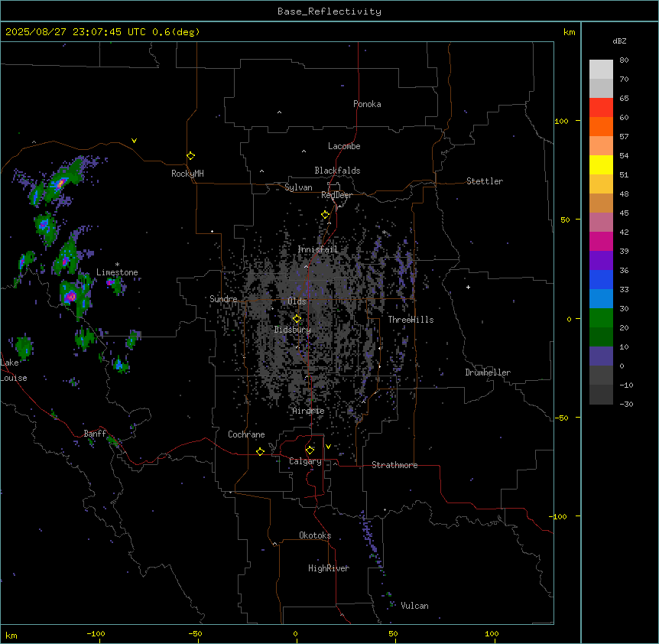Click the yellow diamond marker south of RedDeer
659x644 pixels.
coord(326,215)
